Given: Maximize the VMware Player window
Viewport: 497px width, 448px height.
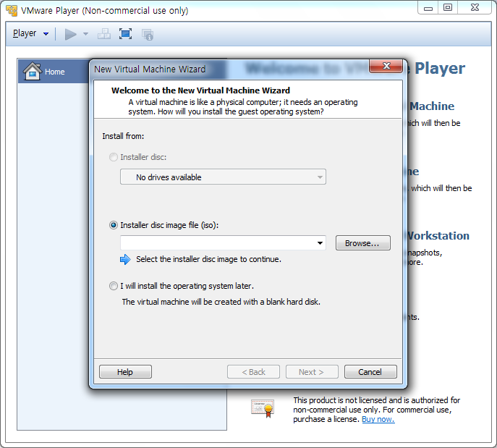Looking at the screenshot, I should [448, 8].
